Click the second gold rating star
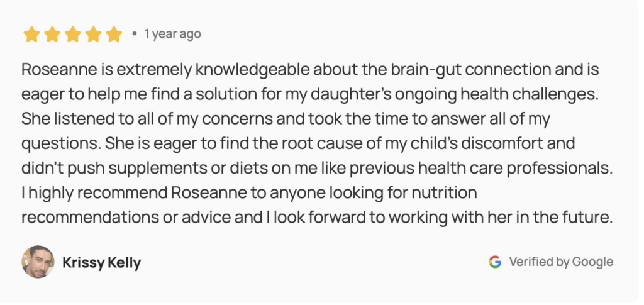Screen dimensions: 644x305 tap(52, 34)
